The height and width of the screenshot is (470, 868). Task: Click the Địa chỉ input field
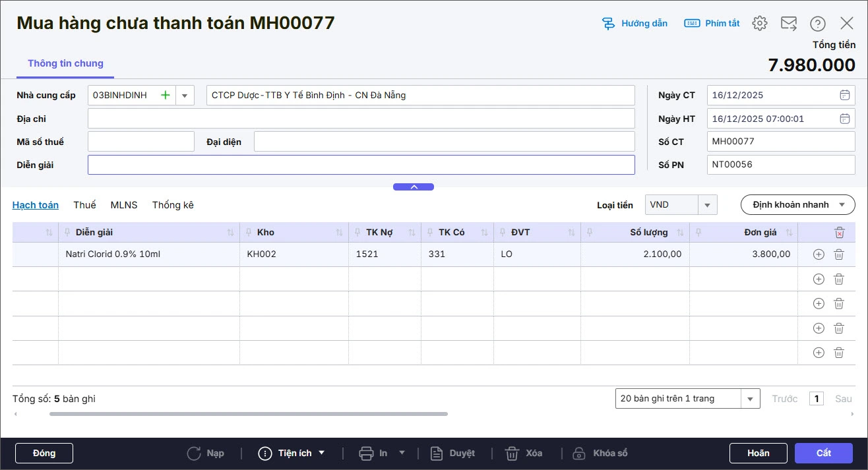pyautogui.click(x=361, y=119)
